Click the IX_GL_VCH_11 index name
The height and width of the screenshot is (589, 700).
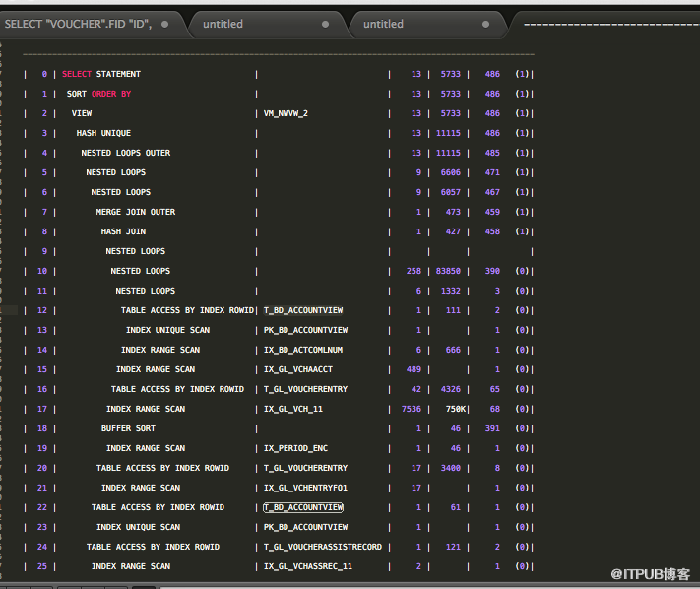click(x=292, y=409)
